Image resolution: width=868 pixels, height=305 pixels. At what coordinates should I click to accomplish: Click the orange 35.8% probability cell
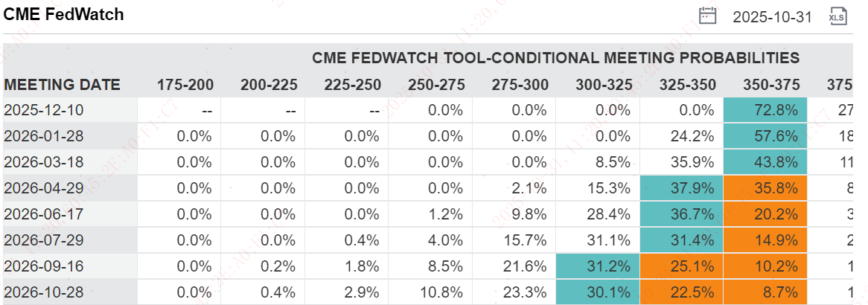coord(765,187)
